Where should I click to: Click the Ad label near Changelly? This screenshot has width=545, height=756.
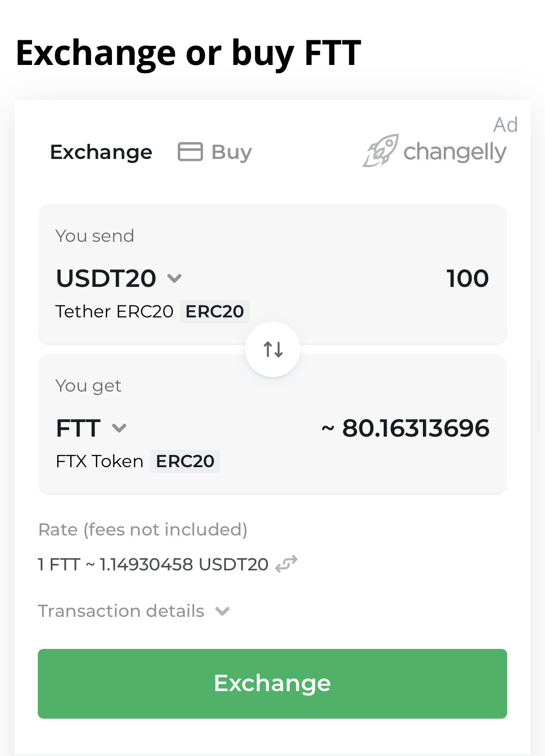pos(505,125)
